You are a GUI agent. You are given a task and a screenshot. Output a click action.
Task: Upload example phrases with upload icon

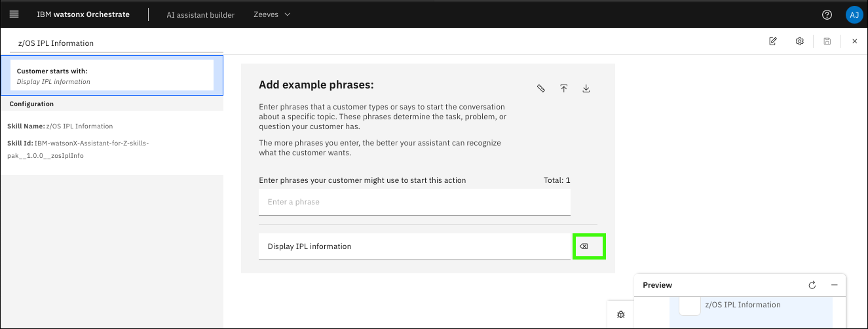coord(563,88)
